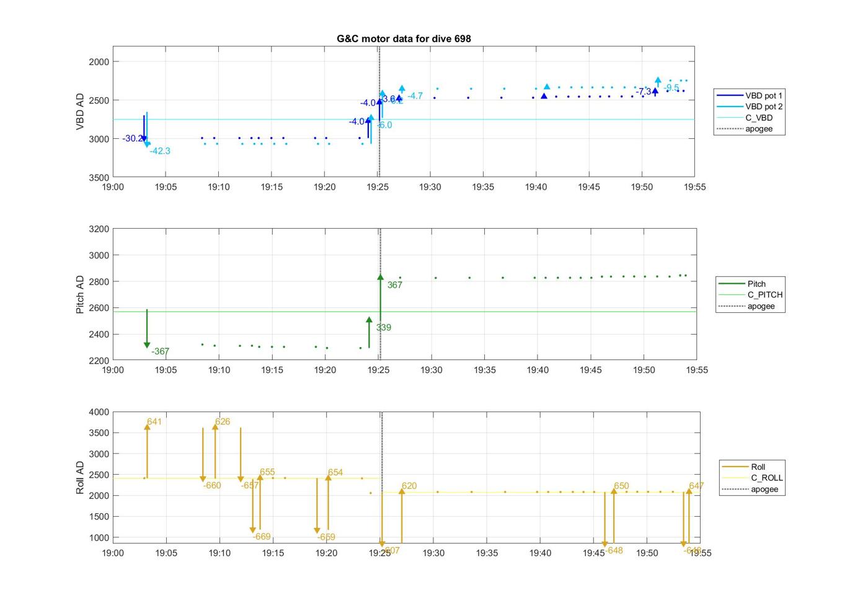Click the '-669' roll data label
Viewport: 868px width, 611px height.
[262, 537]
